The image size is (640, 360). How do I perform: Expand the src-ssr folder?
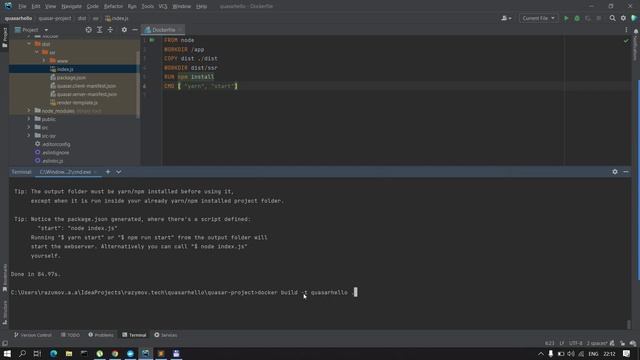point(29,136)
